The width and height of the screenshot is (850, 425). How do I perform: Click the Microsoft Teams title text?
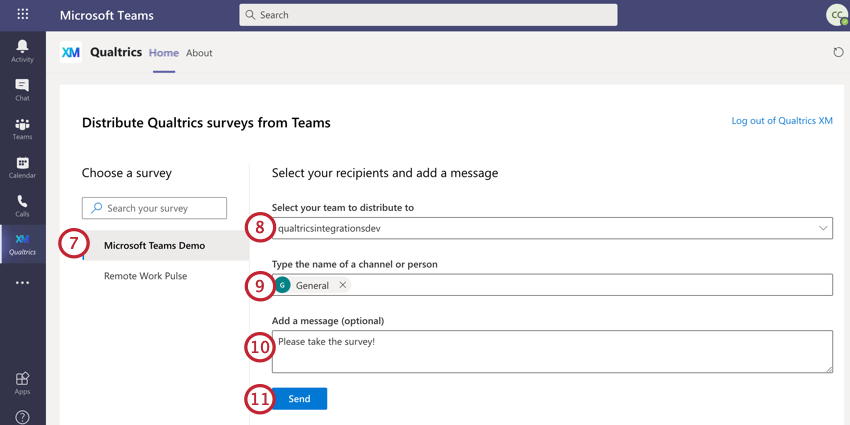pos(107,15)
